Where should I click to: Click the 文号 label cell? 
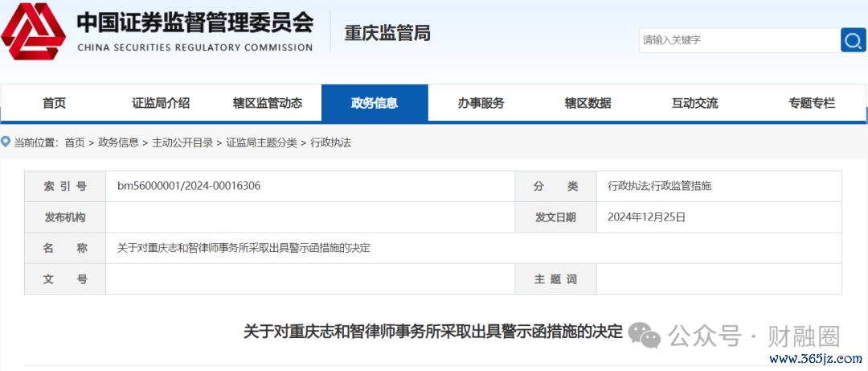(65, 279)
